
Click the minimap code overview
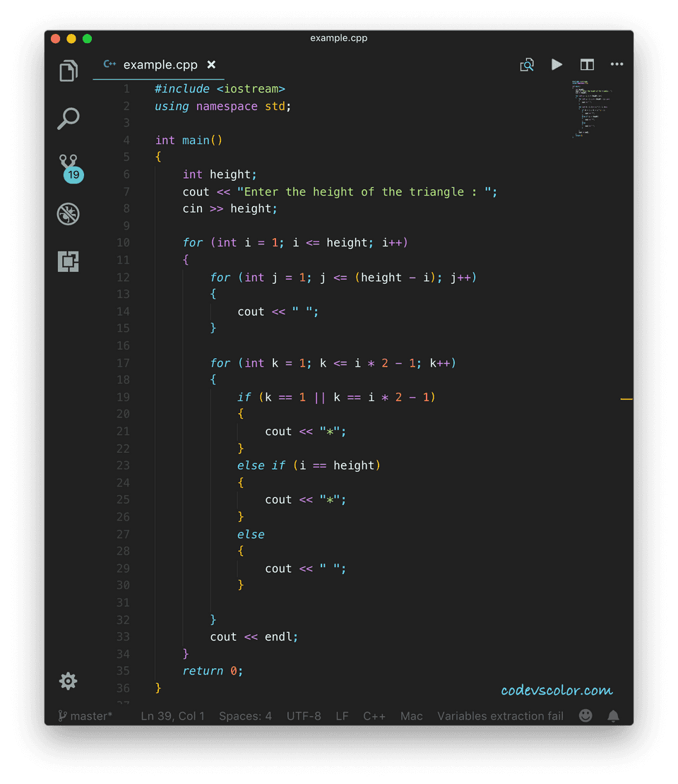(x=592, y=109)
